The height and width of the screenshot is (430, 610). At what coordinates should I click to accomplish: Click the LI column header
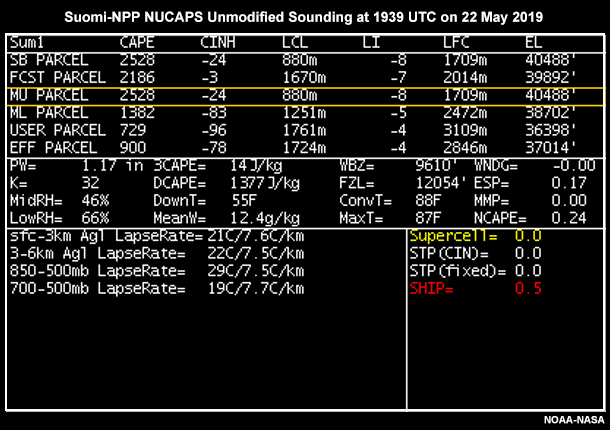371,42
